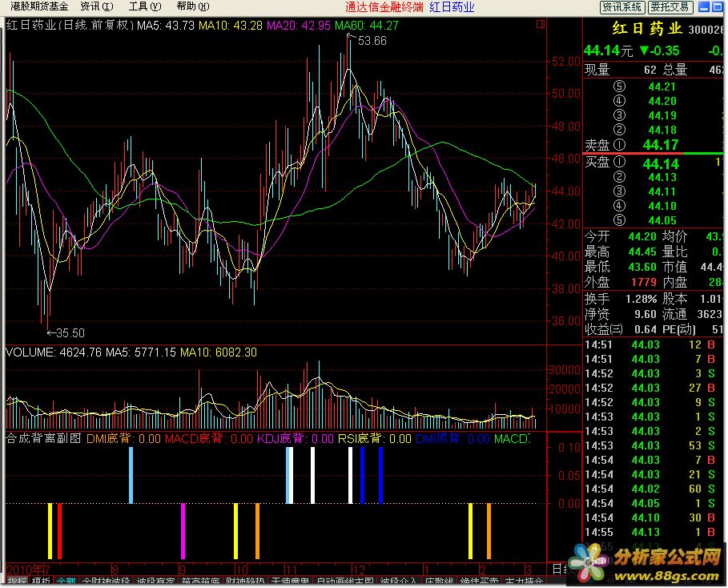Switch to the 自动画线主图 indicator tab
The height and width of the screenshot is (588, 728).
point(344,581)
